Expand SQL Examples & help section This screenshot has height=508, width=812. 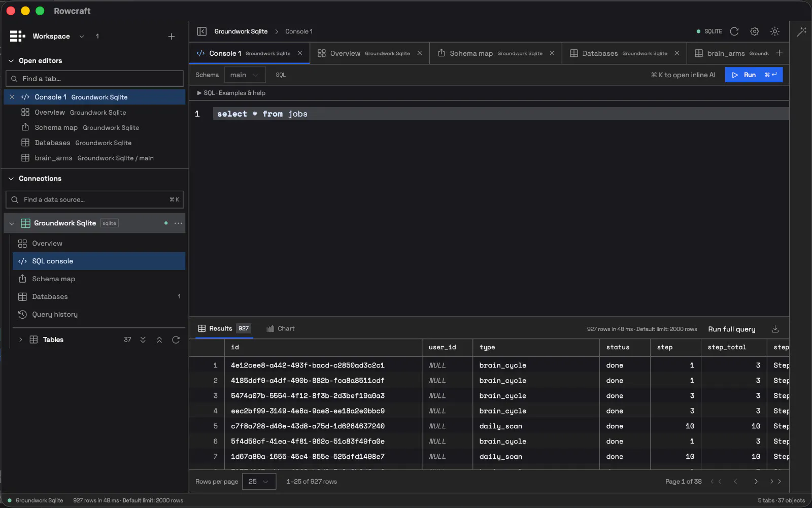(x=231, y=93)
